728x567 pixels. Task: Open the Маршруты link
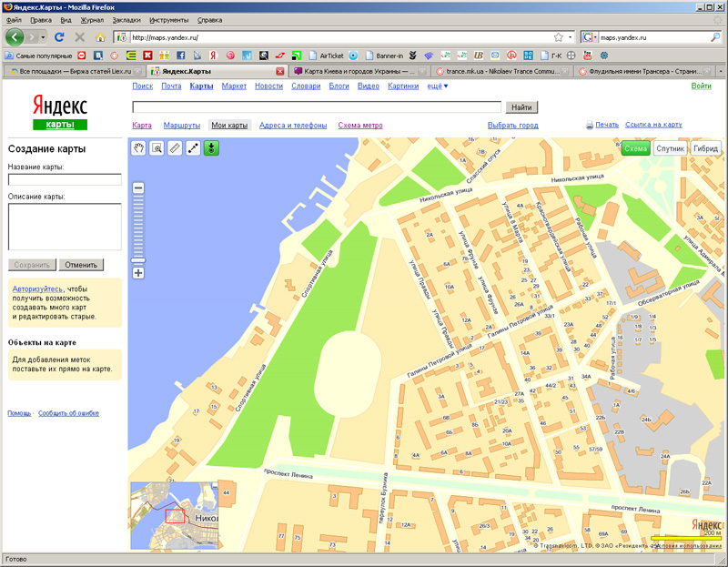(181, 126)
